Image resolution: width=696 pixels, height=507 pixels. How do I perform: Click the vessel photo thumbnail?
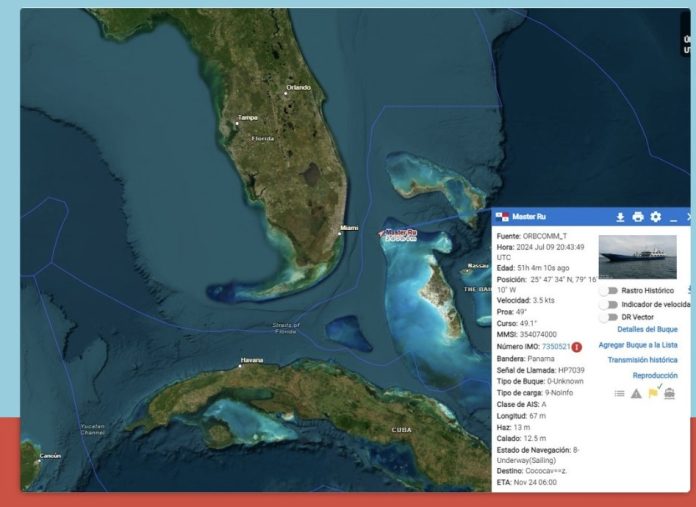(x=637, y=257)
